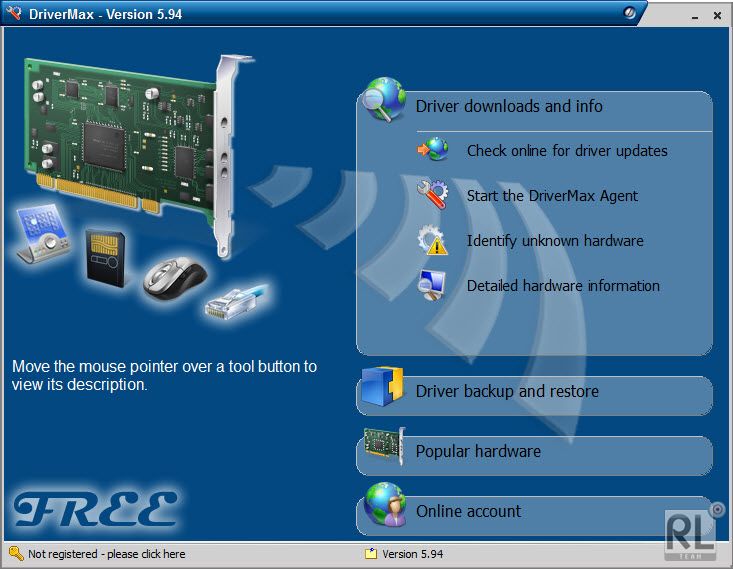The height and width of the screenshot is (569, 733).
Task: Click the DriverMax Agent tools icon
Action: point(433,195)
